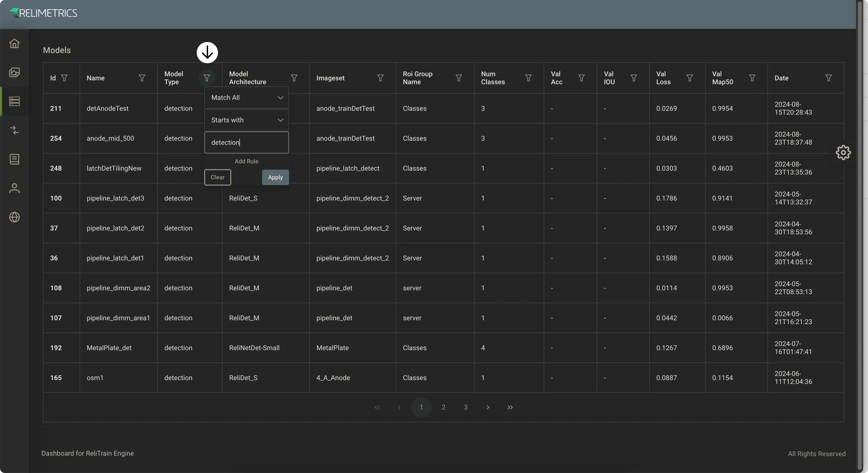This screenshot has width=868, height=473.
Task: Select the pipeline_latch_det2 model name
Action: (115, 228)
